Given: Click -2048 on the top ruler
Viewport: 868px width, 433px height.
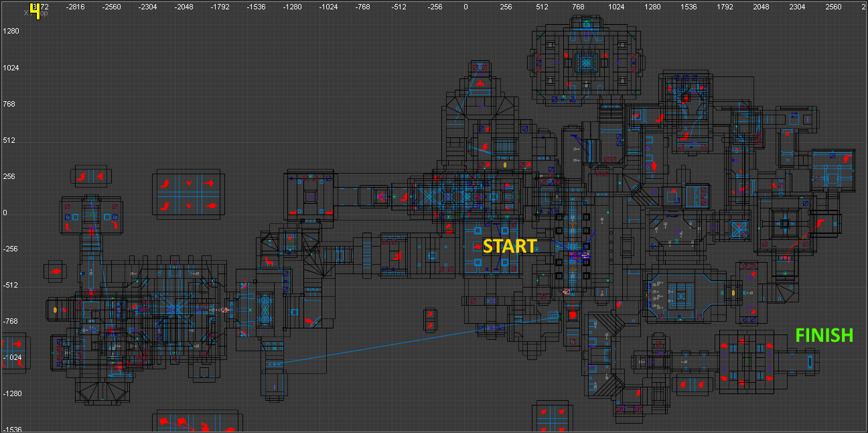Looking at the screenshot, I should point(184,7).
